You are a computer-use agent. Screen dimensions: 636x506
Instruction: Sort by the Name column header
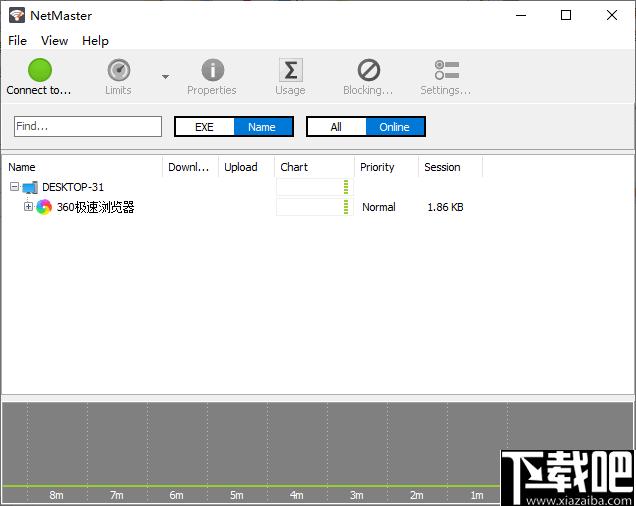coord(82,167)
